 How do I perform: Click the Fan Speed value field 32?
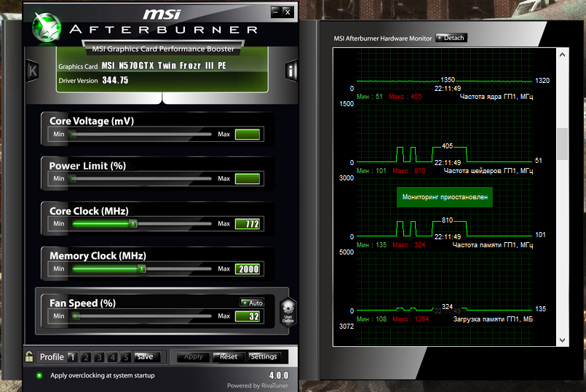(x=248, y=316)
